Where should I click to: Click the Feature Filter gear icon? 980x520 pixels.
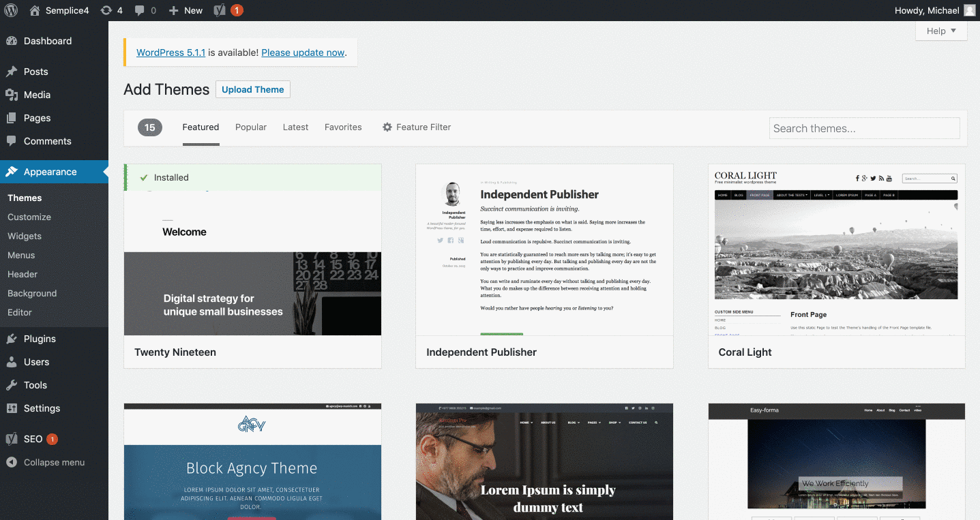click(387, 127)
